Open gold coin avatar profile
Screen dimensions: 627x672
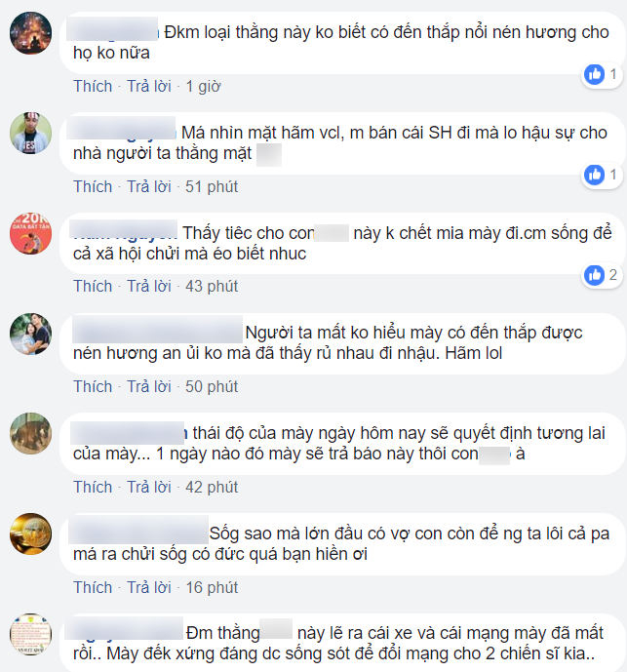click(x=30, y=534)
